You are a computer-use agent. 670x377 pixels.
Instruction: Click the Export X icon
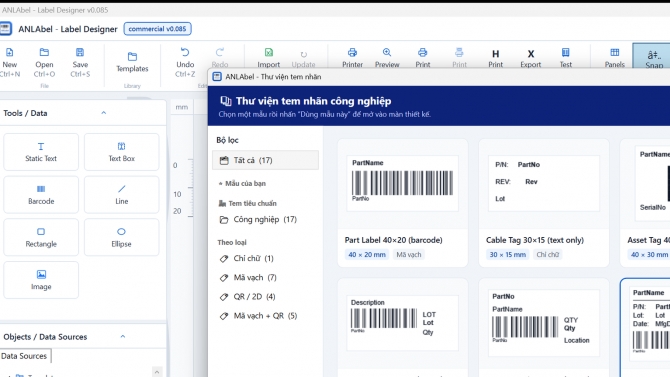531,54
